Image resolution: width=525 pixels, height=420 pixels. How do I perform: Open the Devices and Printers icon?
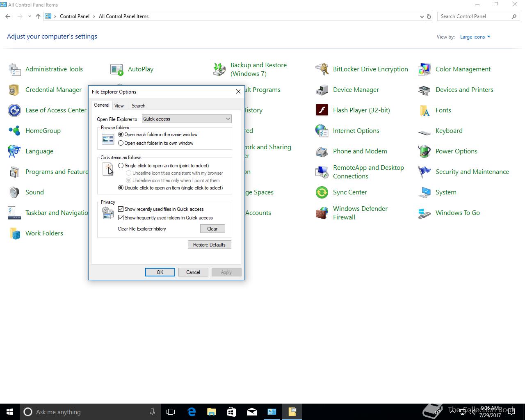(x=425, y=90)
